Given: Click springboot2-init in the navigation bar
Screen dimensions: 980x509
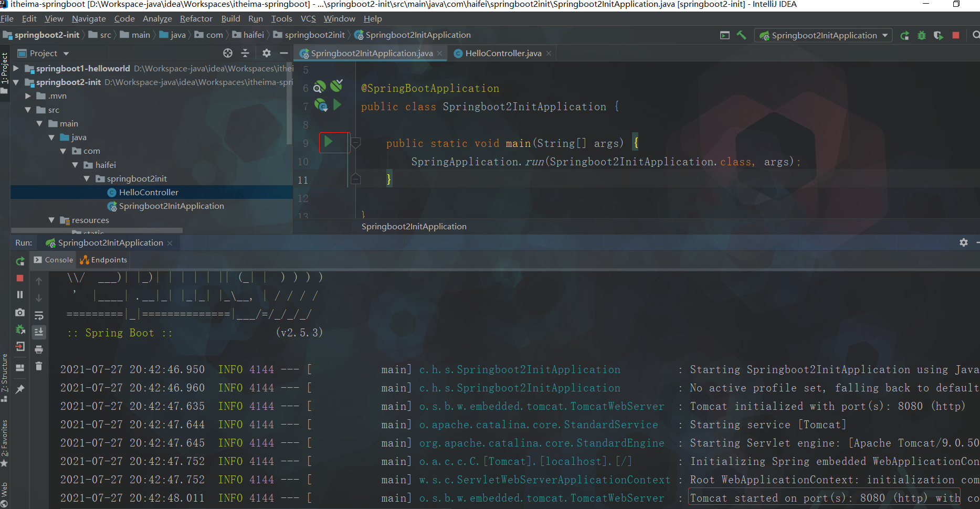Looking at the screenshot, I should [42, 35].
